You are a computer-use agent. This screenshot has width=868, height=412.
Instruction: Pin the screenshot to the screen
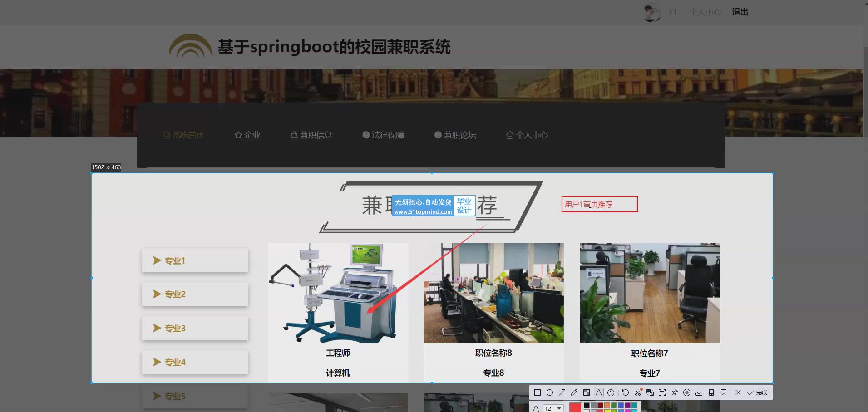pyautogui.click(x=675, y=392)
